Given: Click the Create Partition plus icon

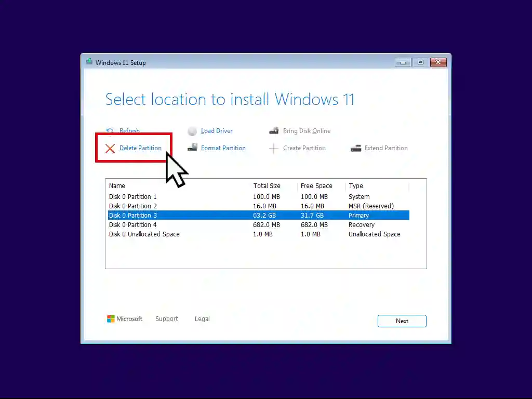Looking at the screenshot, I should pos(274,149).
